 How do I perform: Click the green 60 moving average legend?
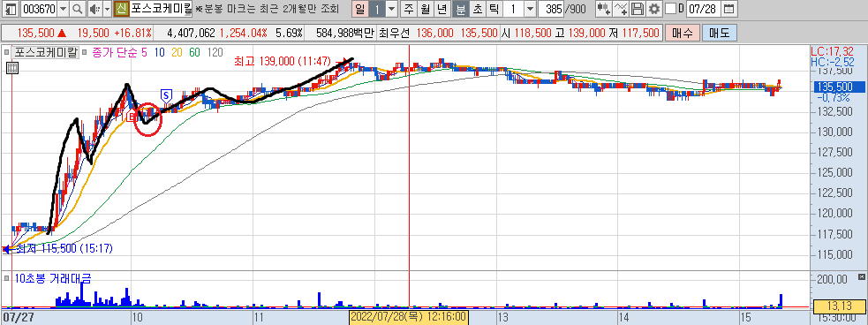coord(195,53)
